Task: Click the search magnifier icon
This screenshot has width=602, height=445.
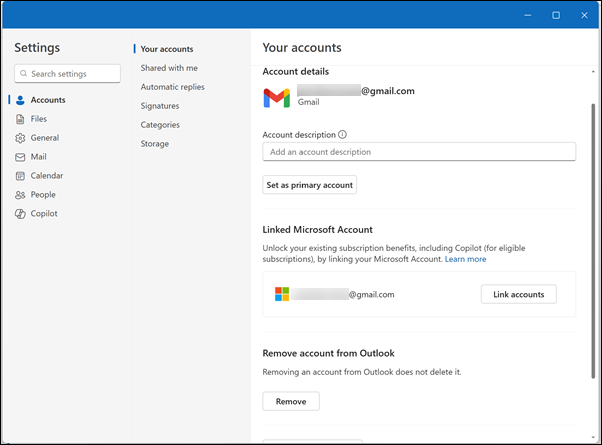Action: (x=23, y=73)
